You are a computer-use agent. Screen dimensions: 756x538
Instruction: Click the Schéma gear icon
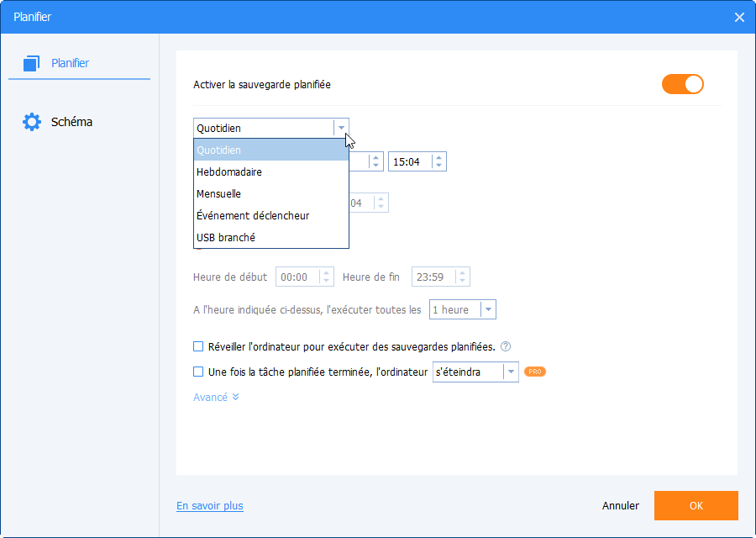pos(32,122)
